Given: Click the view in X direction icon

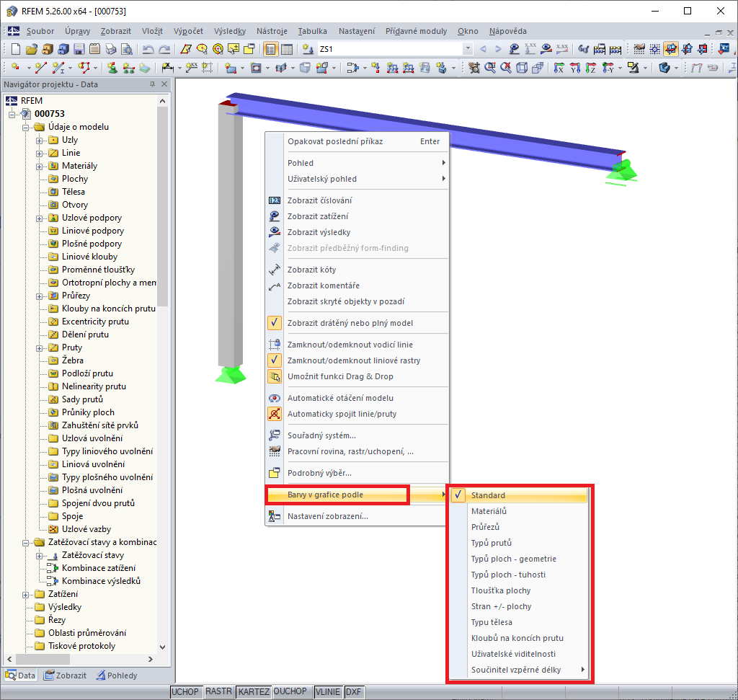Looking at the screenshot, I should (x=559, y=68).
